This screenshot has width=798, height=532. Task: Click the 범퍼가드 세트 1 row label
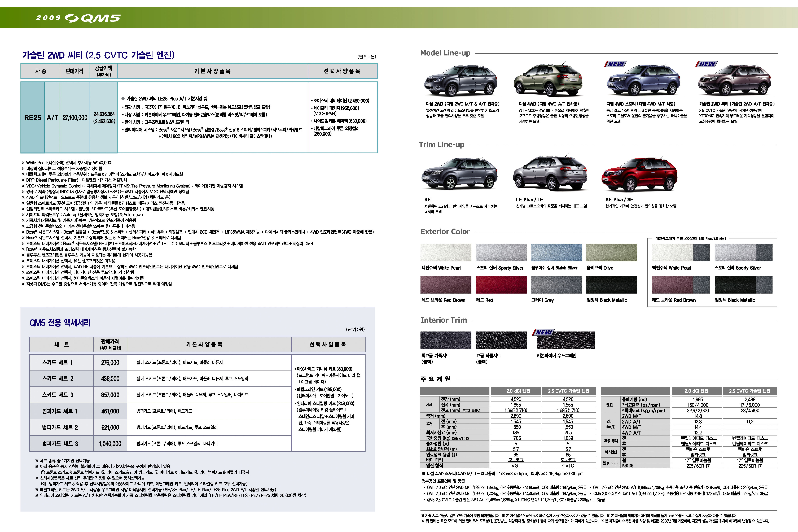[60, 411]
